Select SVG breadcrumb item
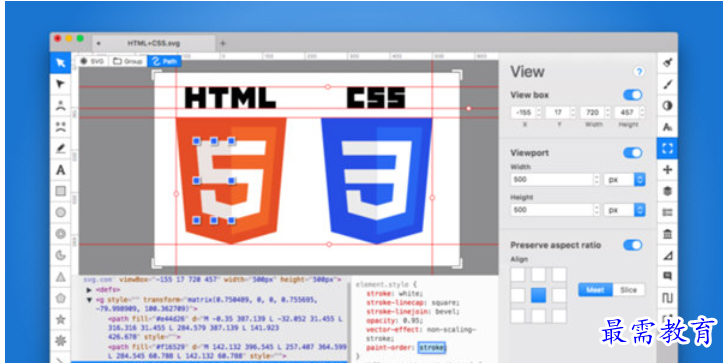The height and width of the screenshot is (363, 723). [93, 61]
